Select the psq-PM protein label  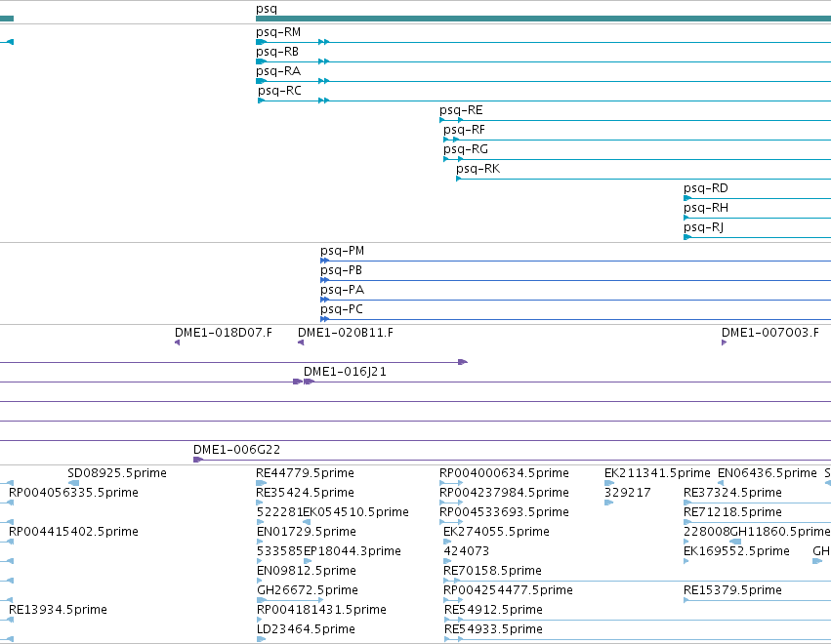343,251
